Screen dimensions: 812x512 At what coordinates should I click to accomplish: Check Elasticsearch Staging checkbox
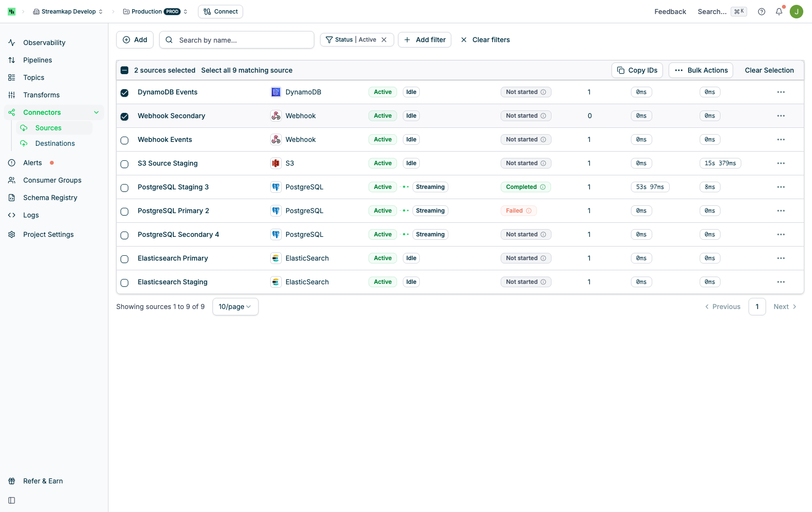point(124,283)
